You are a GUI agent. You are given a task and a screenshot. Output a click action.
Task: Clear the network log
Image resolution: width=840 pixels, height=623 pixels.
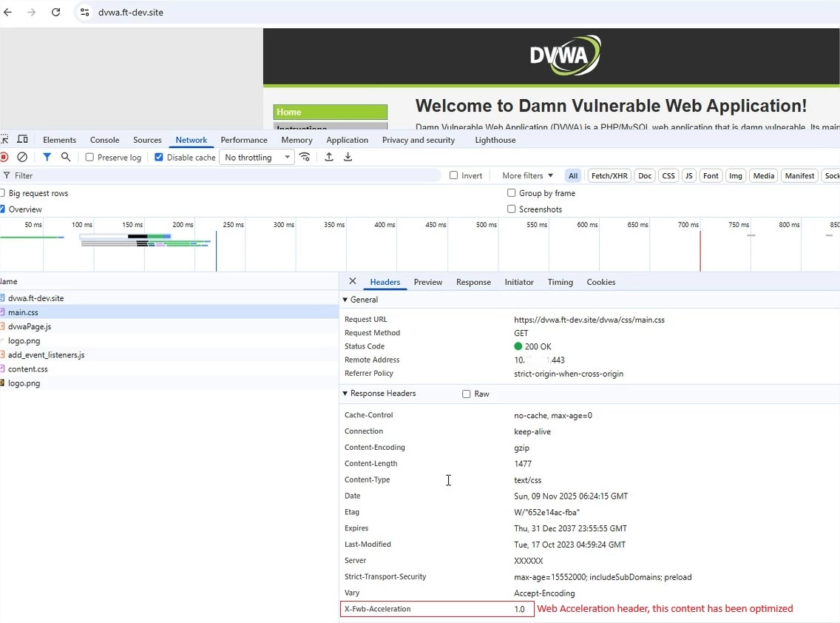(22, 157)
